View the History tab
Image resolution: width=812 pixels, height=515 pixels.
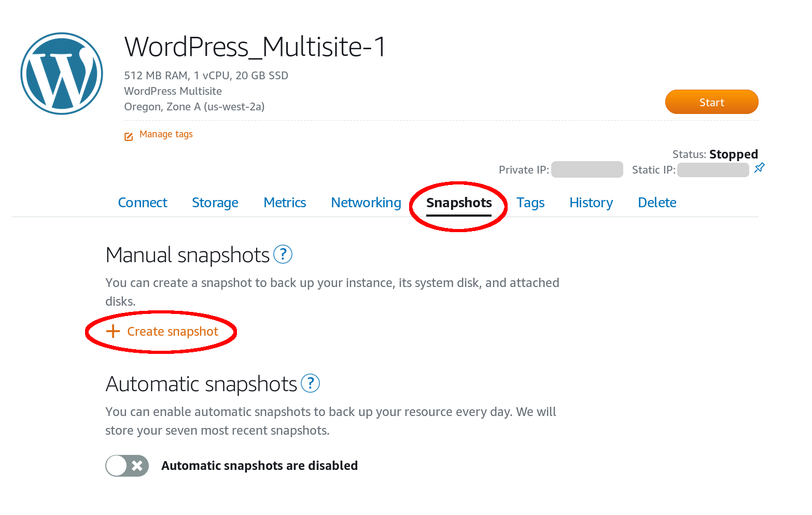click(x=591, y=203)
